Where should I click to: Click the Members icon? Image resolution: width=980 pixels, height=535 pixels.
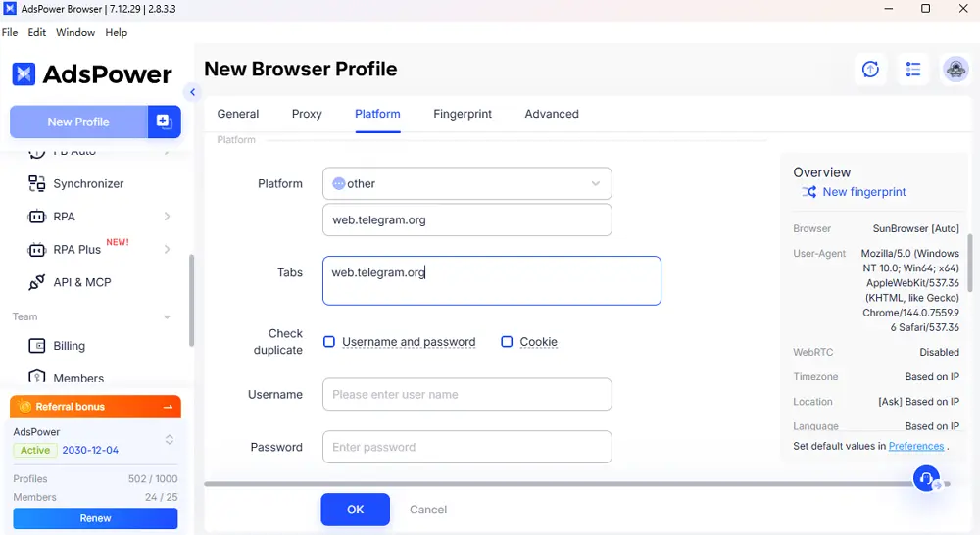pyautogui.click(x=37, y=377)
